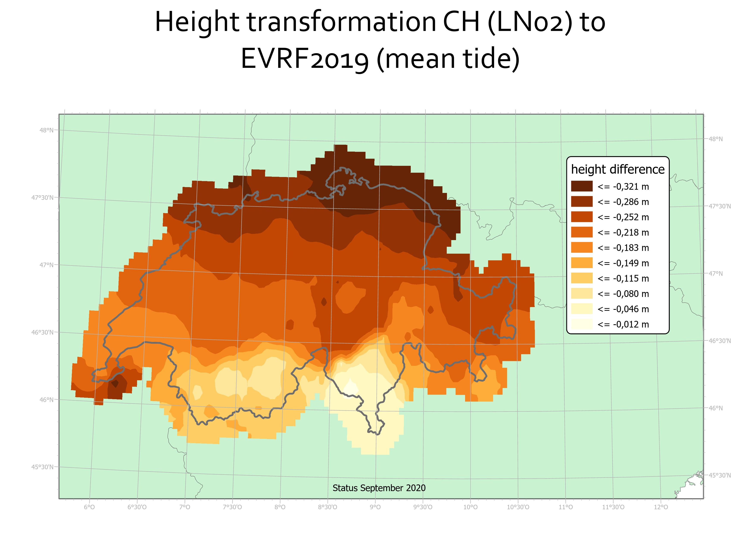Click the '<= -0,252 m' legend label
756x534 pixels.
click(623, 217)
